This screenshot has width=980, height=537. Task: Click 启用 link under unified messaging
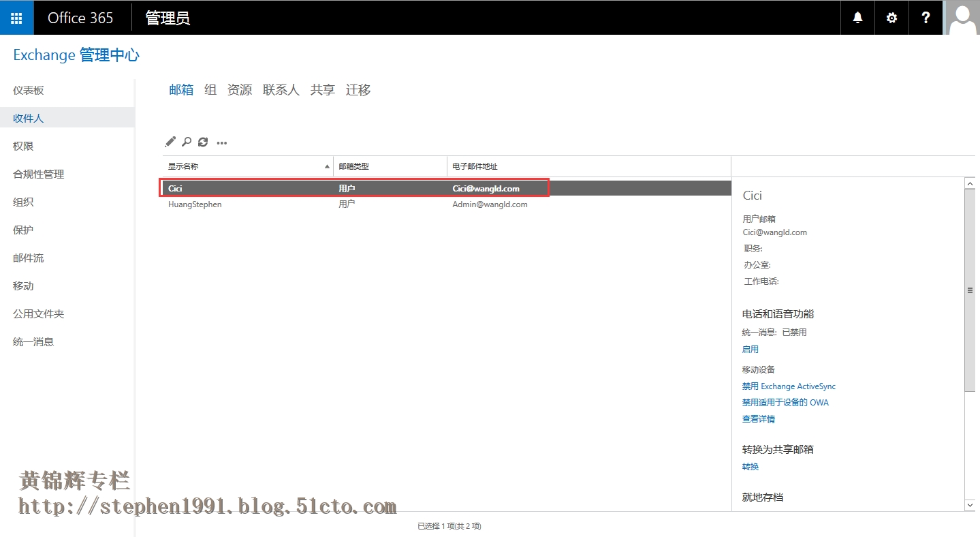[750, 349]
